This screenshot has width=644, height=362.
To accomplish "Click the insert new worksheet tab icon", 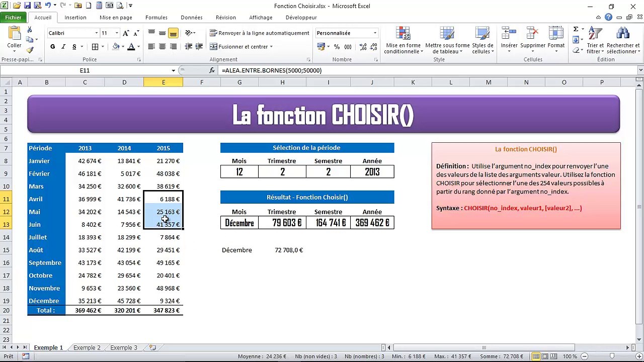I will pyautogui.click(x=152, y=347).
